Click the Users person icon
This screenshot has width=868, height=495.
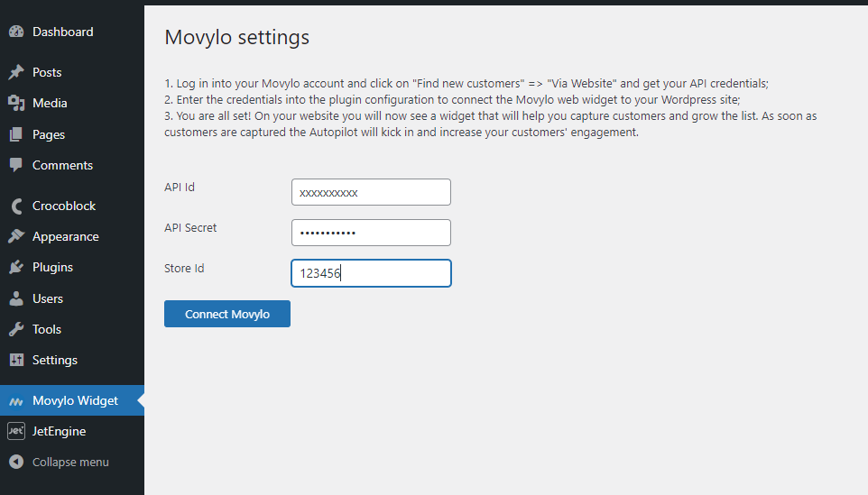tap(16, 298)
